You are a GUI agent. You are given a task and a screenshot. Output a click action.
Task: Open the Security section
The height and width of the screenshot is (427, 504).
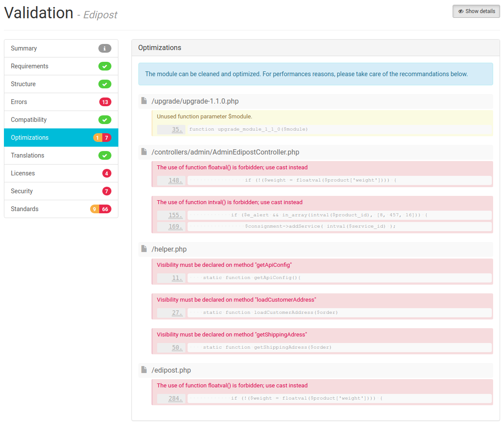(61, 191)
